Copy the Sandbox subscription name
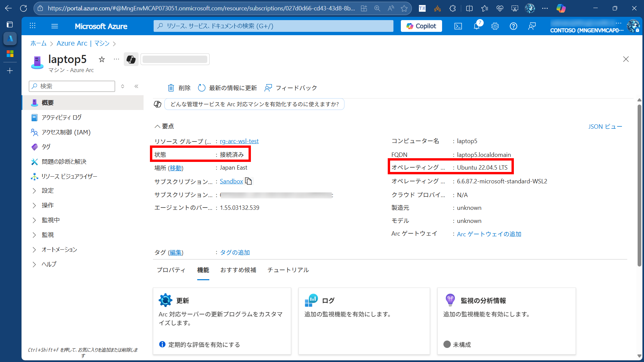Viewport: 644px width, 362px height. [249, 181]
